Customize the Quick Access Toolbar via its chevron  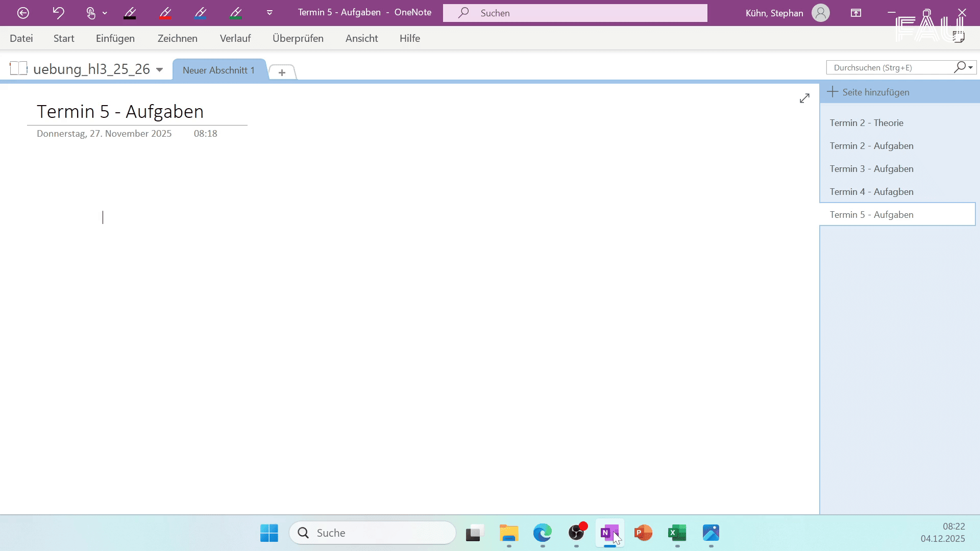(x=269, y=13)
